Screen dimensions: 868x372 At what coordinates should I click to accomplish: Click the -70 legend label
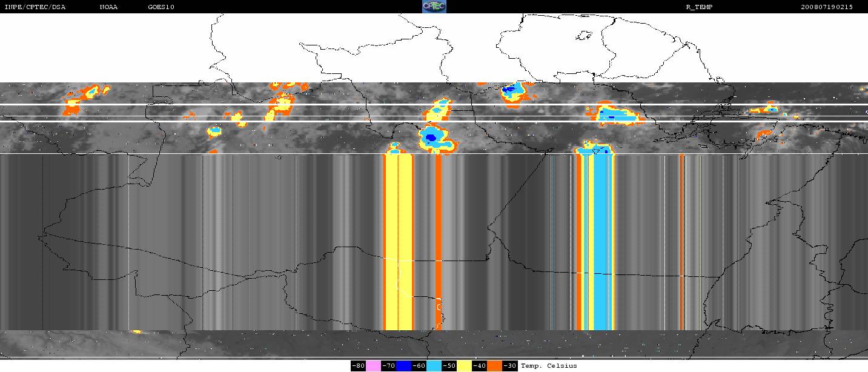[388, 366]
